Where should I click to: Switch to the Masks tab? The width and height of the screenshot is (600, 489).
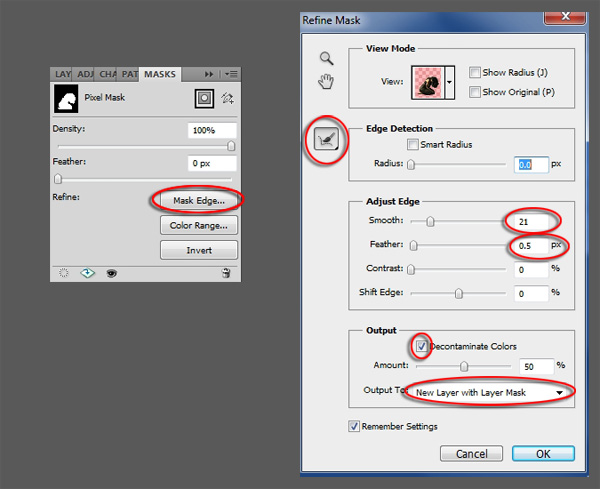coord(159,74)
